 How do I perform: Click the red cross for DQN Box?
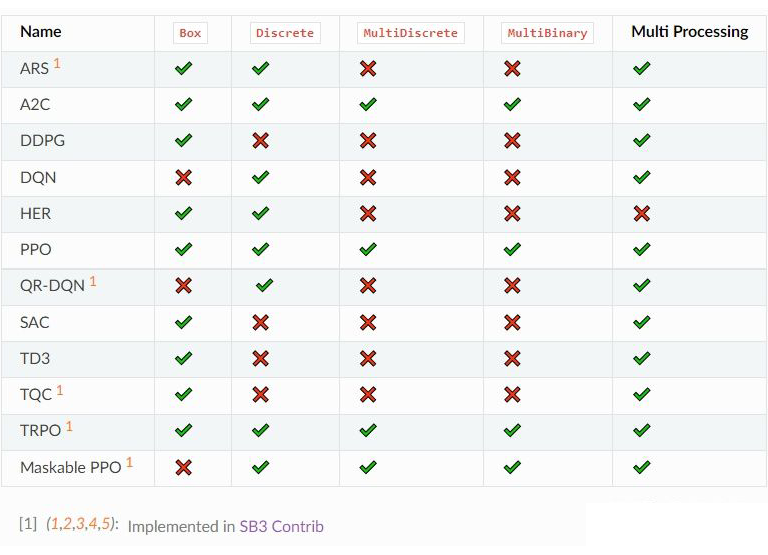click(x=183, y=177)
